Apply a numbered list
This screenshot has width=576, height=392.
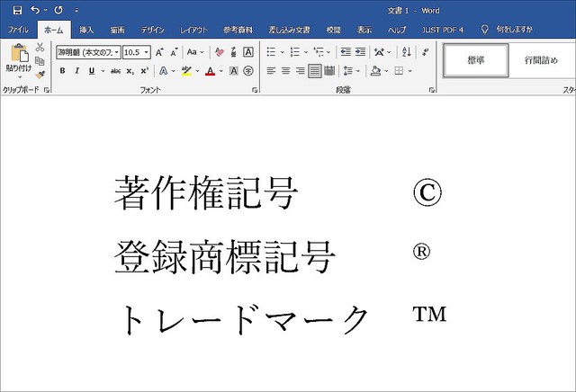294,52
